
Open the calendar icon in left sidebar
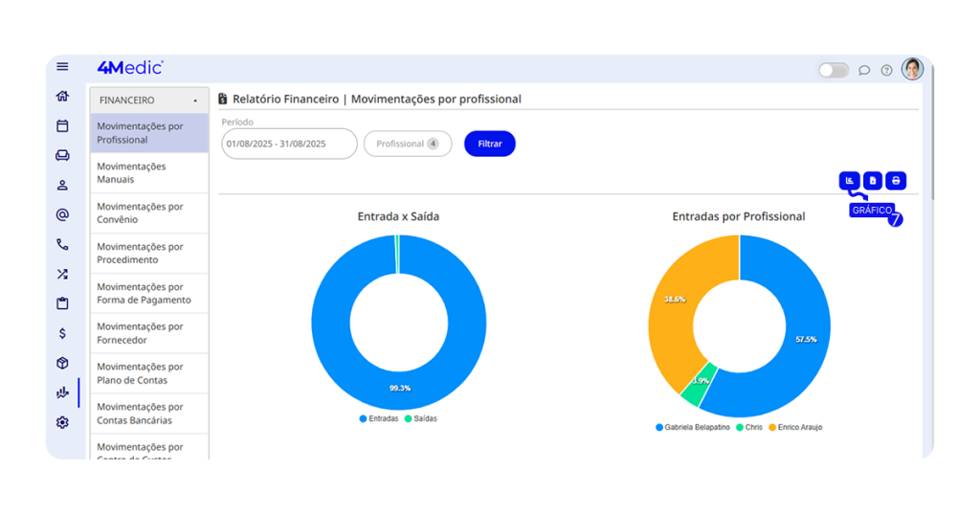coord(62,125)
